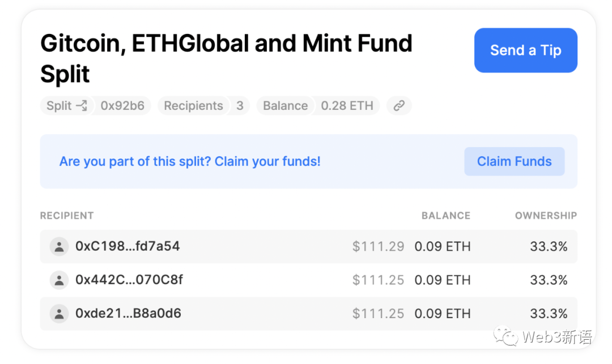Click the "Are you part of this split?" text

(x=190, y=161)
